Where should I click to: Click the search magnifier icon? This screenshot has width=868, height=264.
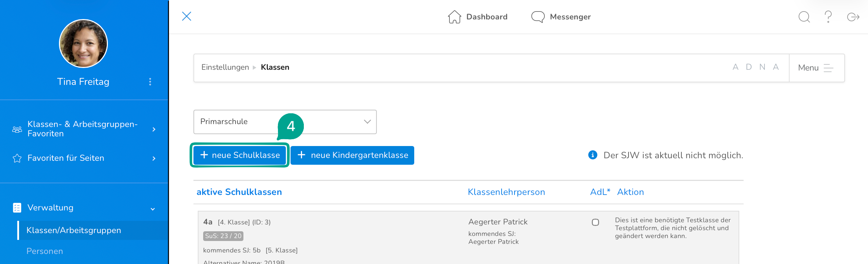pyautogui.click(x=804, y=17)
